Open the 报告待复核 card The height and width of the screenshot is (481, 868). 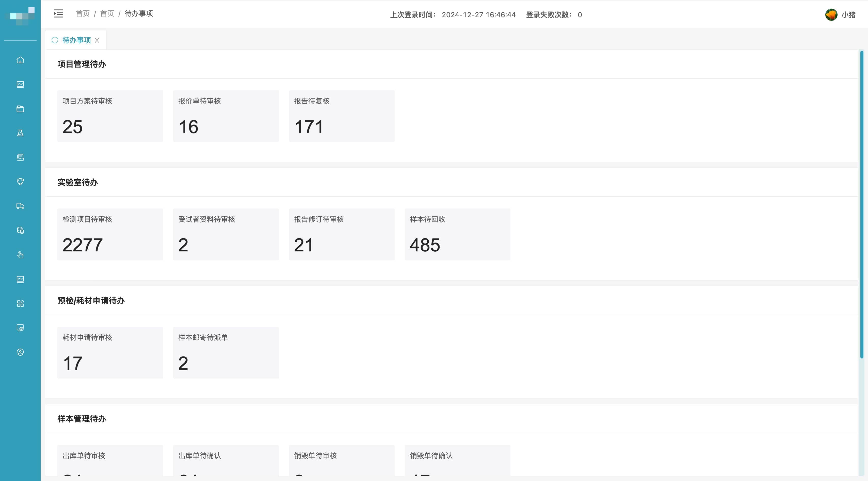(342, 116)
